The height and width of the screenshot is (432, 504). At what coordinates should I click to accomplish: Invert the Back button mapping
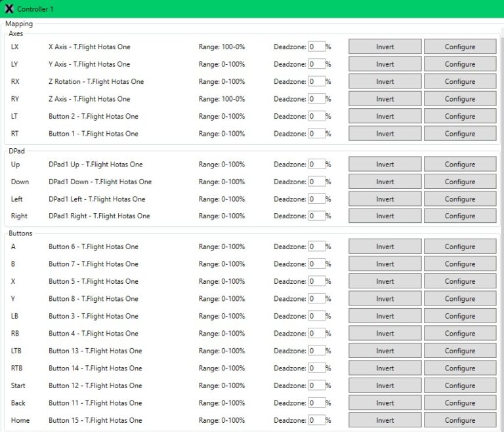[385, 403]
